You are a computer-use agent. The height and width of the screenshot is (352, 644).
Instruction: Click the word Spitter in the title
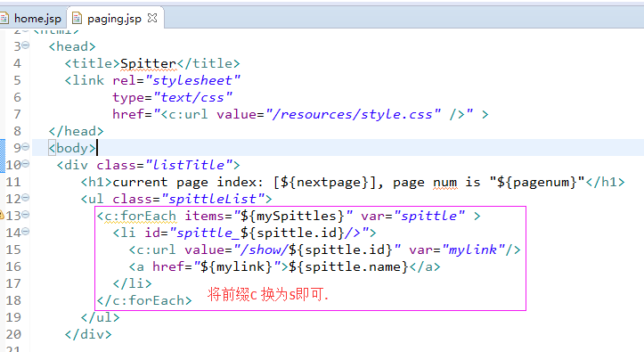click(x=148, y=63)
